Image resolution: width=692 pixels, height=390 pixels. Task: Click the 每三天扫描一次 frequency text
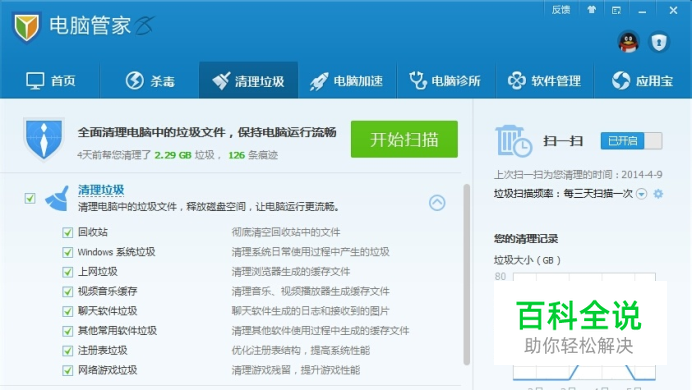click(598, 194)
